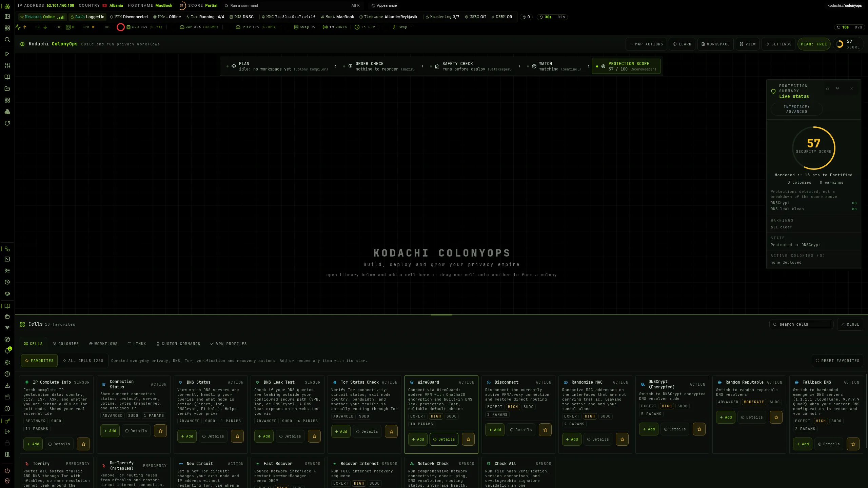Click the refresh icon in left sidebar
The height and width of the screenshot is (488, 868).
pos(7,123)
